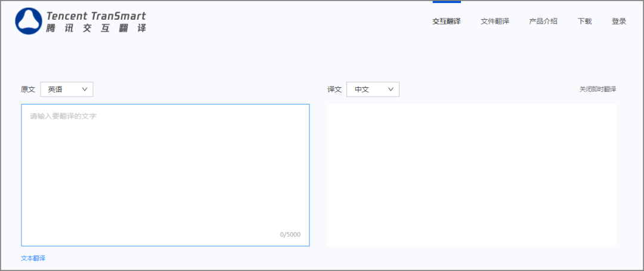
Task: Open the 英语 source language dropdown
Action: (x=67, y=89)
